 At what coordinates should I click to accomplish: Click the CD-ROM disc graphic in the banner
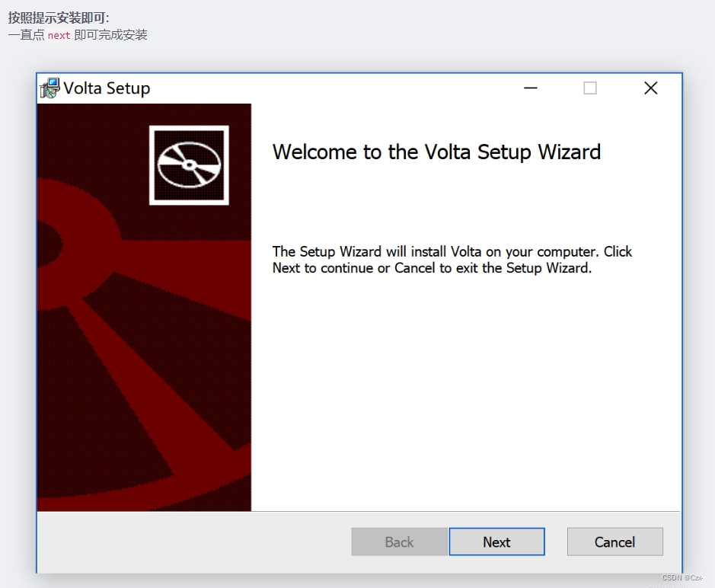(188, 165)
